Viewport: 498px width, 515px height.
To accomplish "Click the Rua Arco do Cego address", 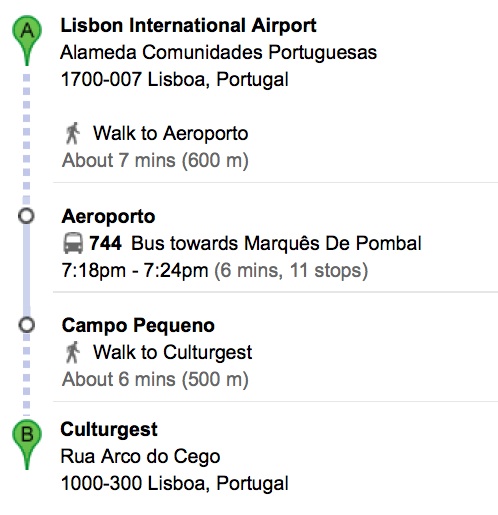I will [140, 457].
